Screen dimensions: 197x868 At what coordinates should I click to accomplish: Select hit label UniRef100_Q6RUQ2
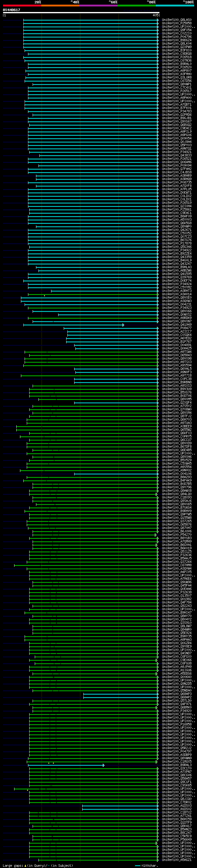coord(177,125)
